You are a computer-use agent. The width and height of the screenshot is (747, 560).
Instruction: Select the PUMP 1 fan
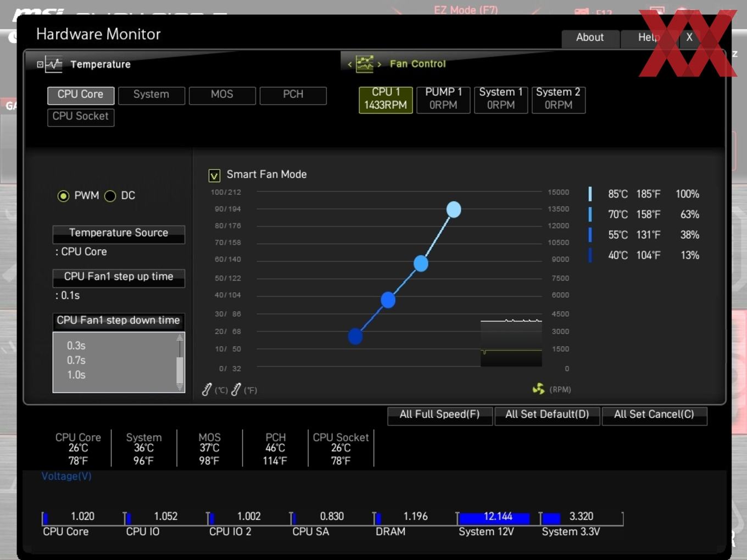click(443, 99)
